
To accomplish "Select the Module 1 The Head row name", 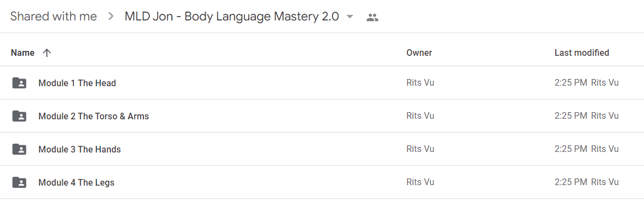I will click(x=77, y=83).
